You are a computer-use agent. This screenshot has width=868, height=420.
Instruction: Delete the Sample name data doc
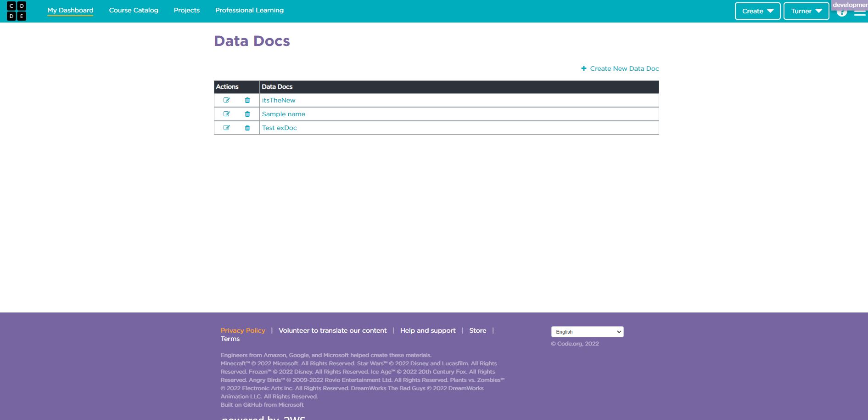coord(247,114)
